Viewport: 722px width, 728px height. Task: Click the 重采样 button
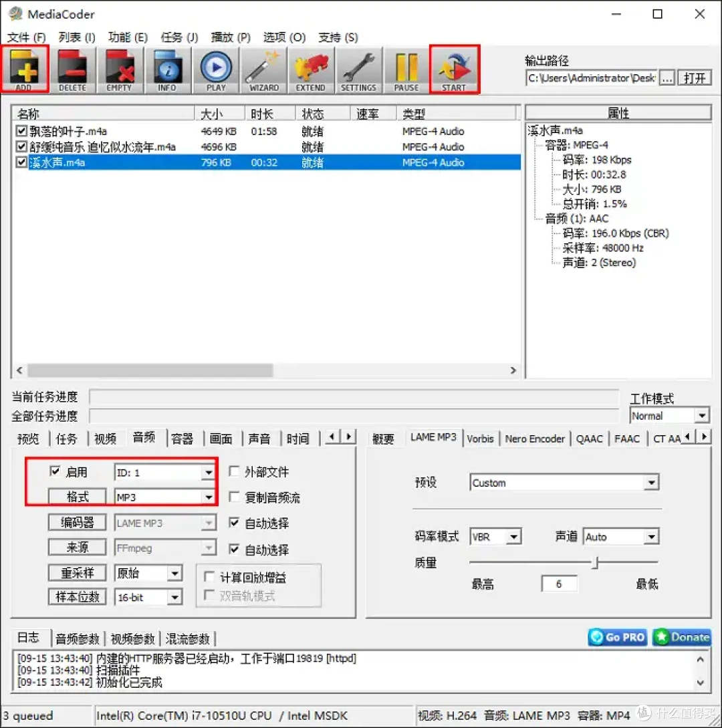pos(78,574)
